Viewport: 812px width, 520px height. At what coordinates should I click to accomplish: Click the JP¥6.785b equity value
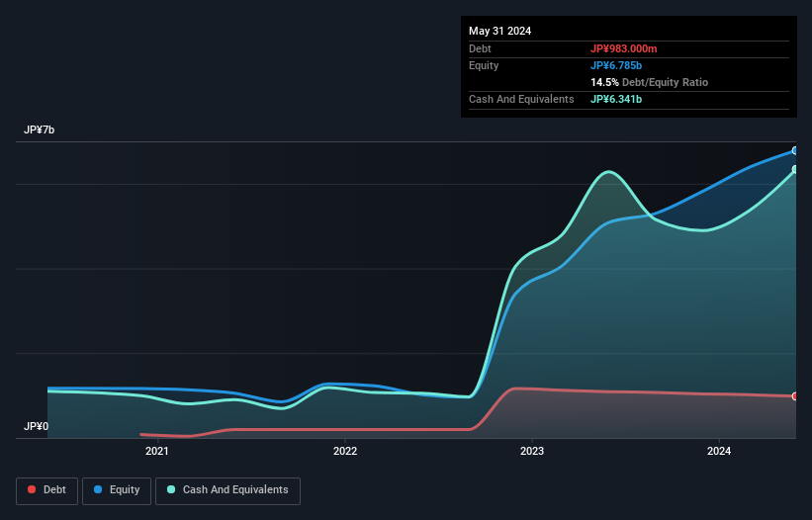(x=616, y=65)
